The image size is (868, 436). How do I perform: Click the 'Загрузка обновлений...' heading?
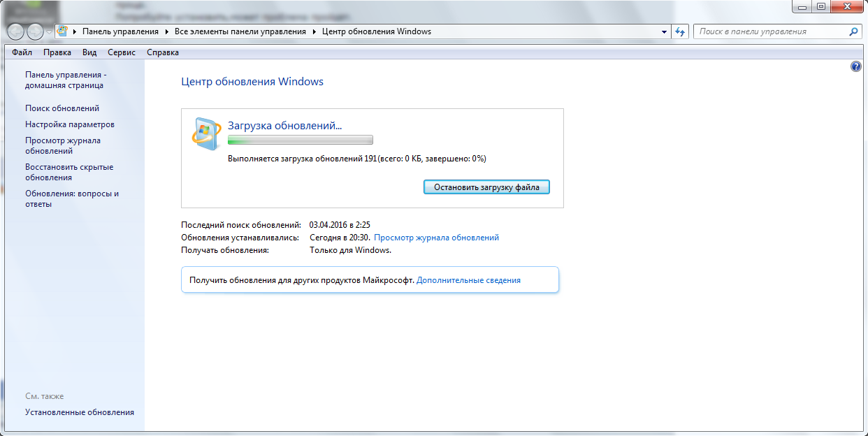[x=285, y=126]
